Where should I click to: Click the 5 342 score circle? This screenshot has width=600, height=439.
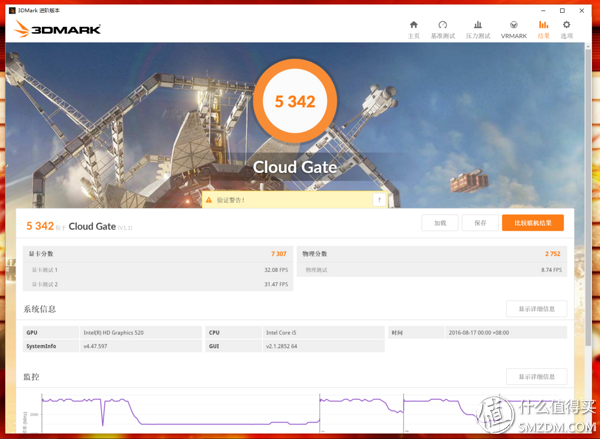point(301,102)
